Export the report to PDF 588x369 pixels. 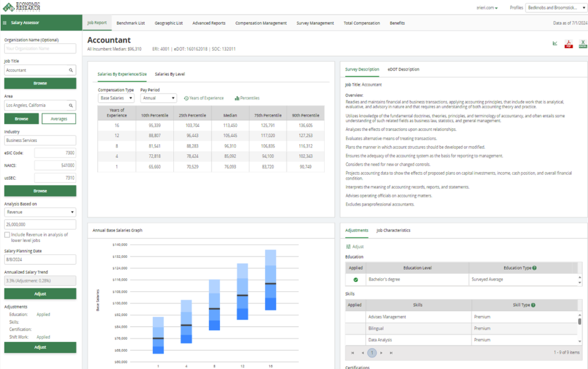click(568, 44)
